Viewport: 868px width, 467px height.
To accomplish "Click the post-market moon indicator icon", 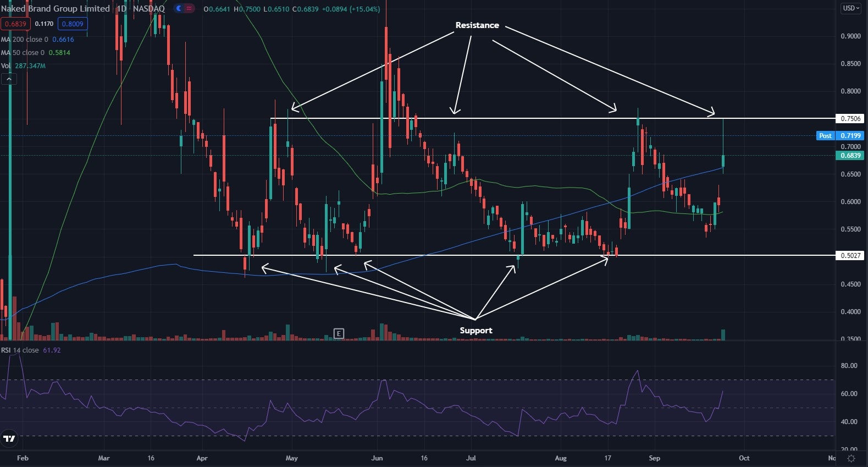I will (x=179, y=9).
